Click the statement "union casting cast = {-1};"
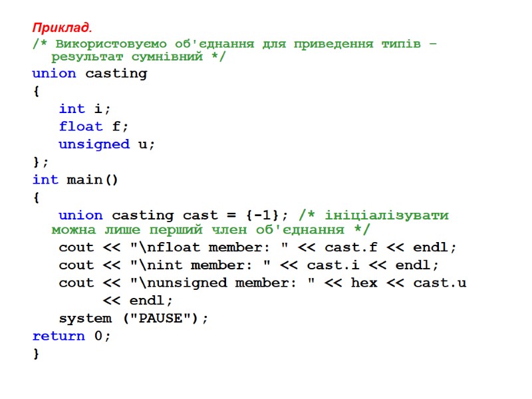 (x=173, y=215)
